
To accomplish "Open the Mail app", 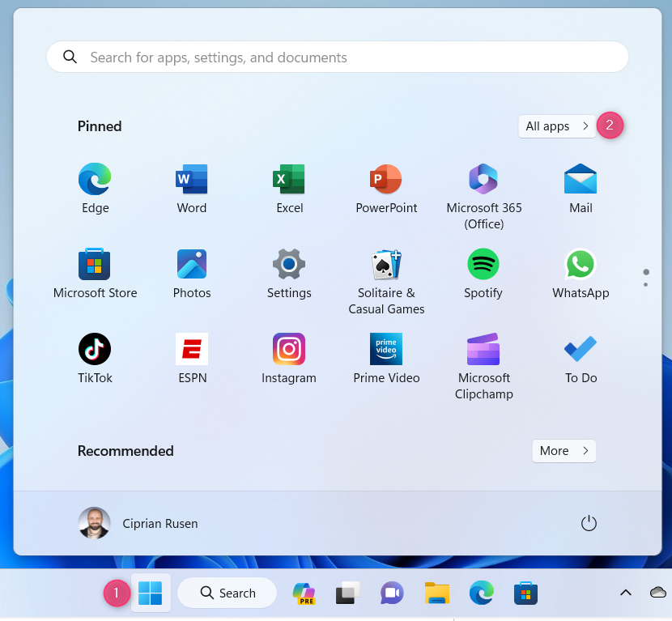I will click(581, 189).
